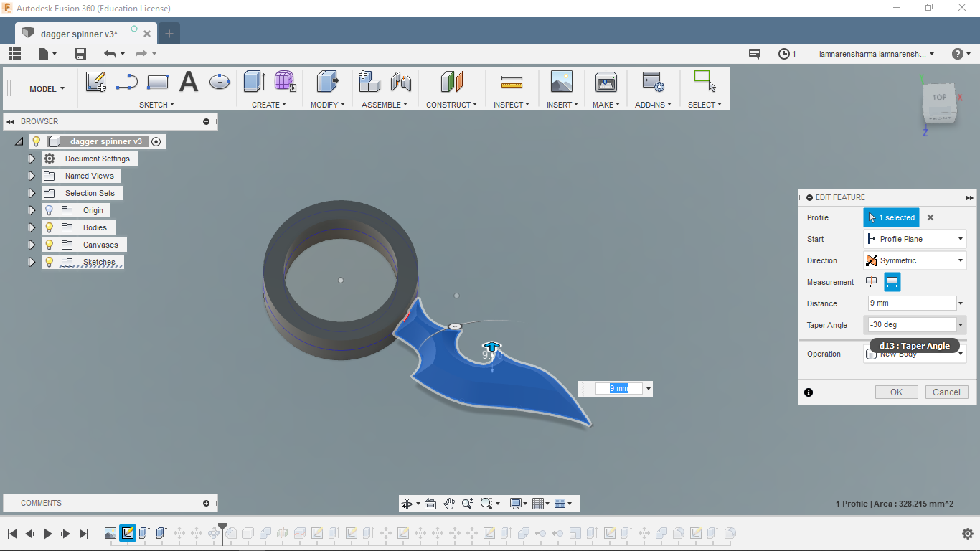Screen dimensions: 980x551
Task: Open the comments notification icon
Action: (754, 54)
